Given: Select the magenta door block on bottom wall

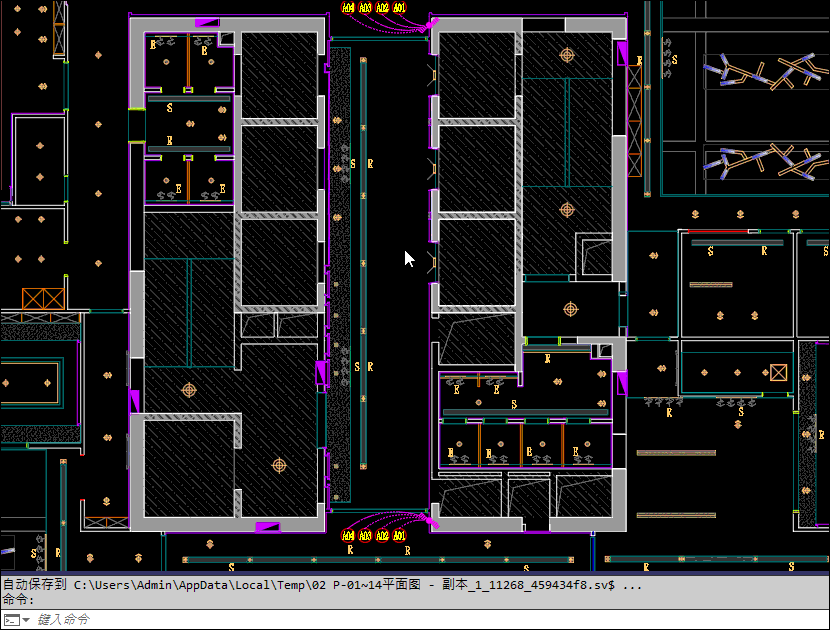Looking at the screenshot, I should point(267,526).
